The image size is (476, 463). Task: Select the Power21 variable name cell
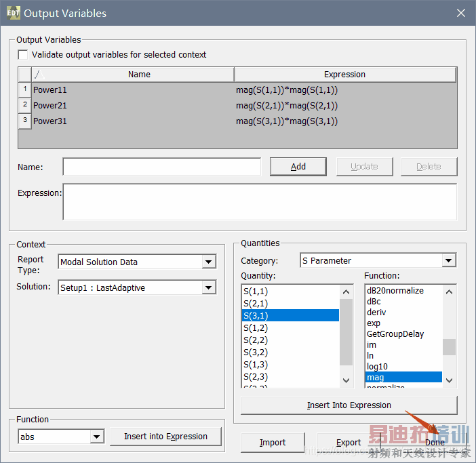133,106
